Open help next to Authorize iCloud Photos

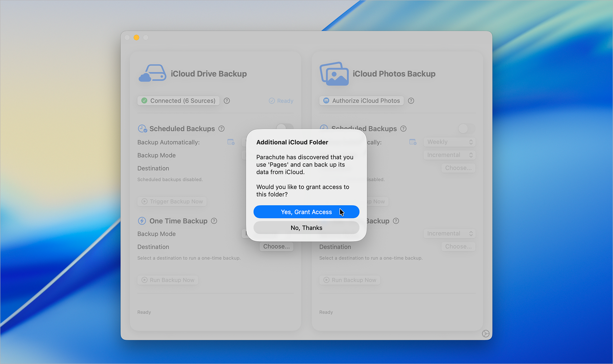(411, 101)
